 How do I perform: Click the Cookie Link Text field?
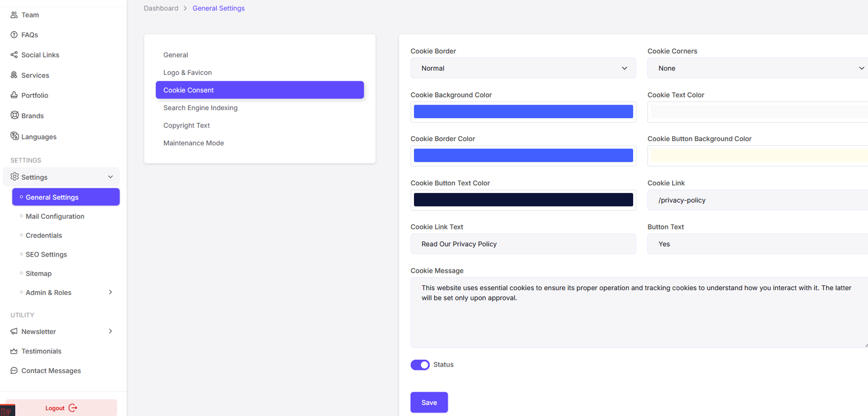(523, 244)
